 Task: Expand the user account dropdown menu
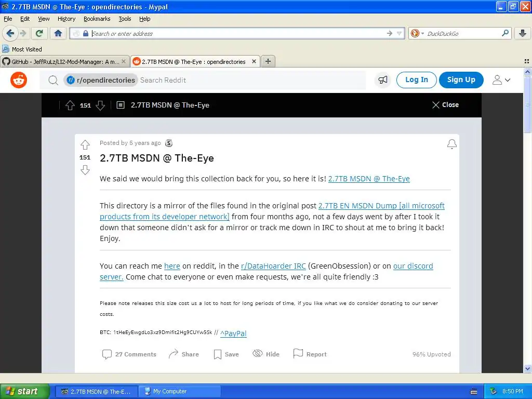pyautogui.click(x=501, y=80)
